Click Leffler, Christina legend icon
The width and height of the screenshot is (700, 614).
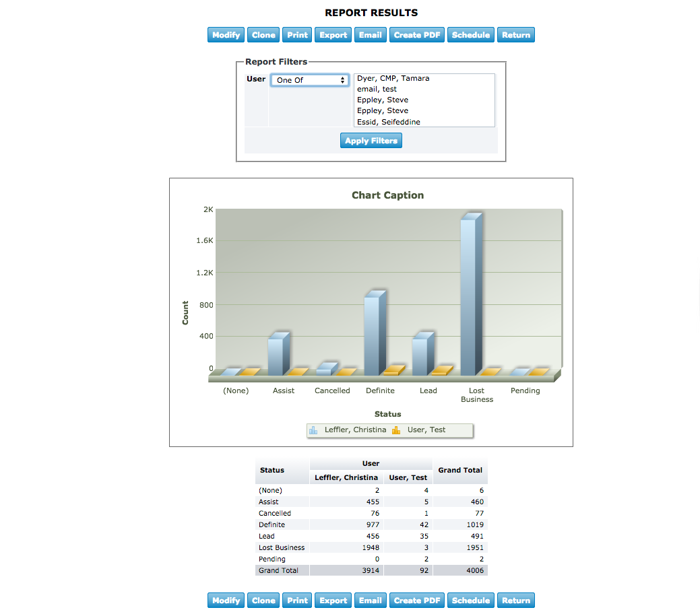click(x=313, y=430)
